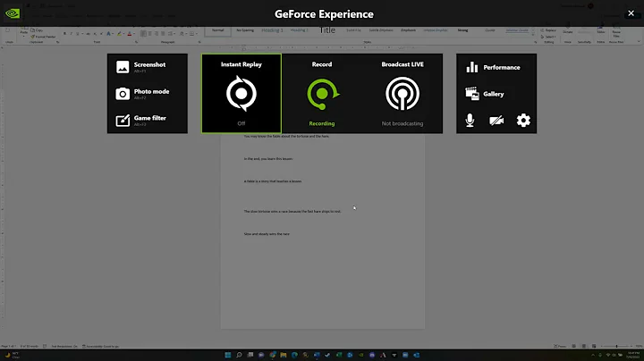This screenshot has width=644, height=361.
Task: Open the Gallery
Action: (x=485, y=94)
